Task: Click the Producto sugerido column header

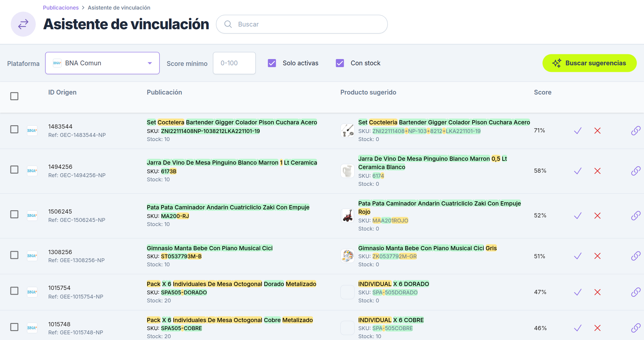Action: [x=368, y=92]
